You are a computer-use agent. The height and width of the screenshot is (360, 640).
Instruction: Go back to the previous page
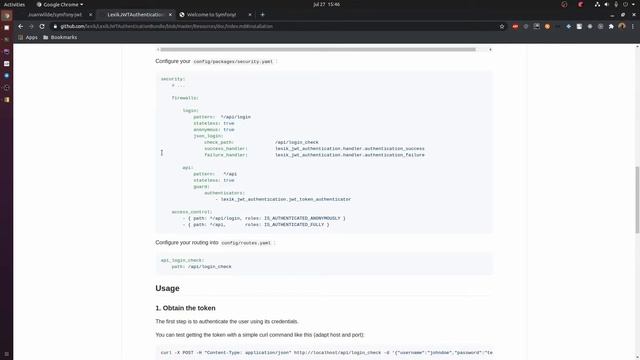(20, 26)
